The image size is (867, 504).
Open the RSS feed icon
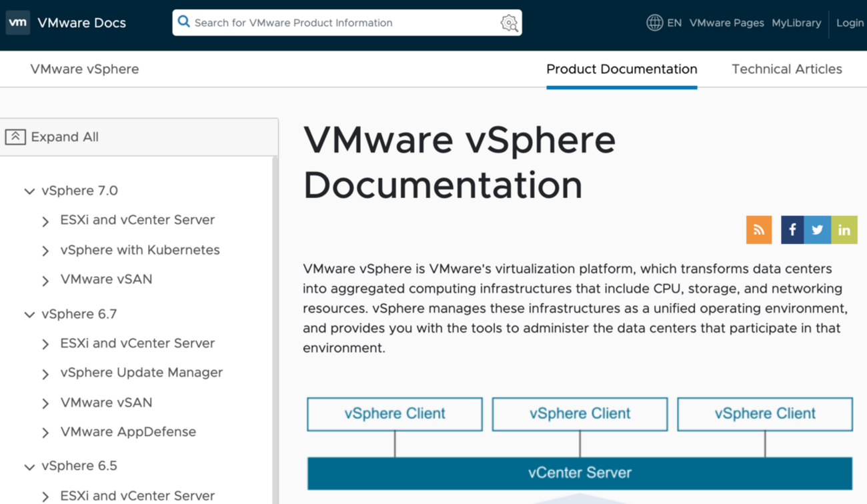[x=759, y=230]
